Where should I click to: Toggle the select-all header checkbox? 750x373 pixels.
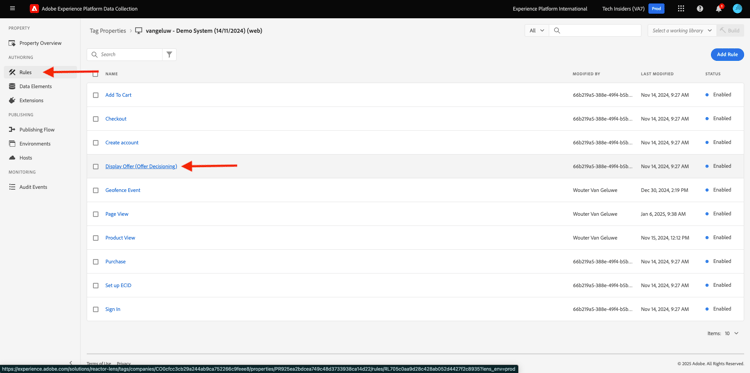coord(96,74)
